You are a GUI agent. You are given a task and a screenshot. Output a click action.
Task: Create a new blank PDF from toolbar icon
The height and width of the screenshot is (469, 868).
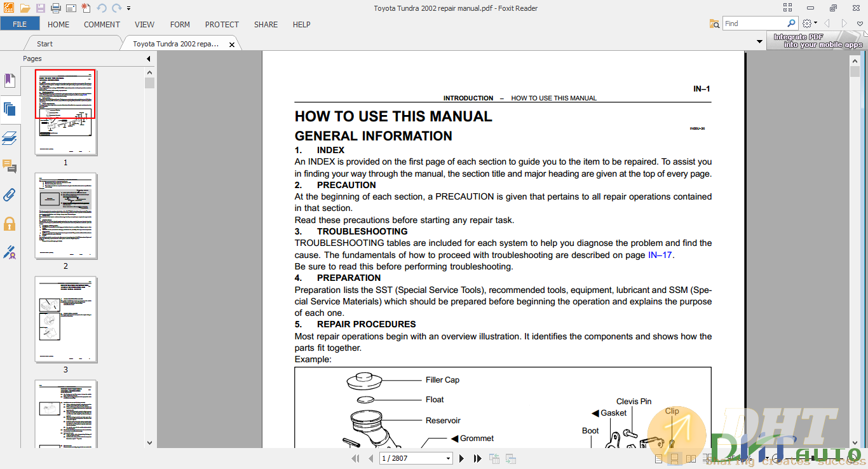(x=86, y=8)
